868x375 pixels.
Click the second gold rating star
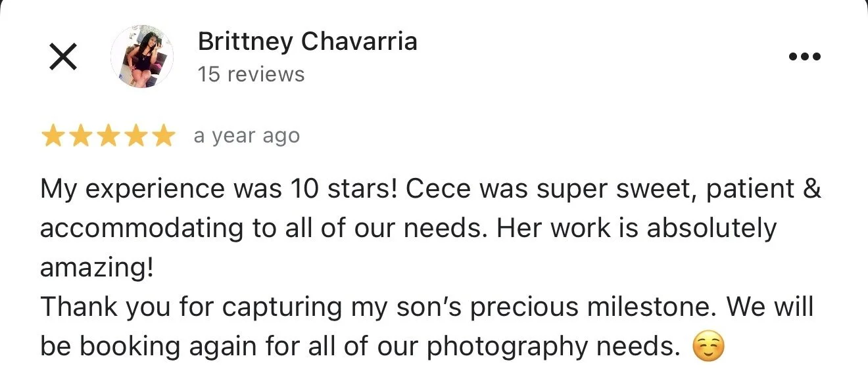(x=81, y=137)
